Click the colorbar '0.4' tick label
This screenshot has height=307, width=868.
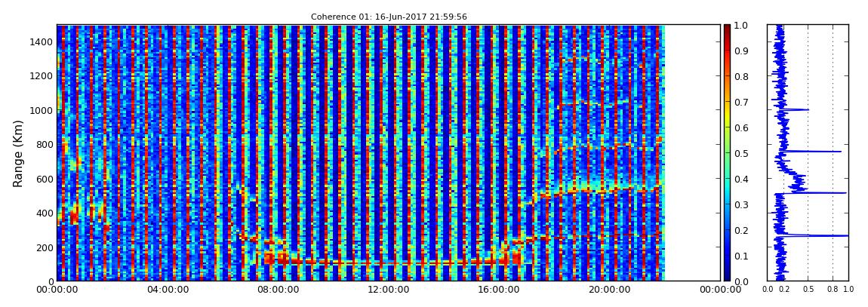(x=740, y=180)
